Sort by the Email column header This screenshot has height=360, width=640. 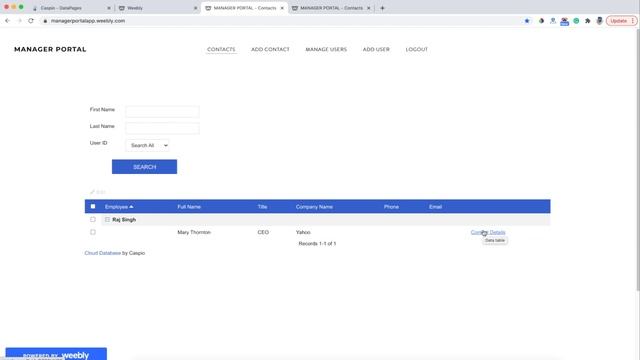click(436, 207)
